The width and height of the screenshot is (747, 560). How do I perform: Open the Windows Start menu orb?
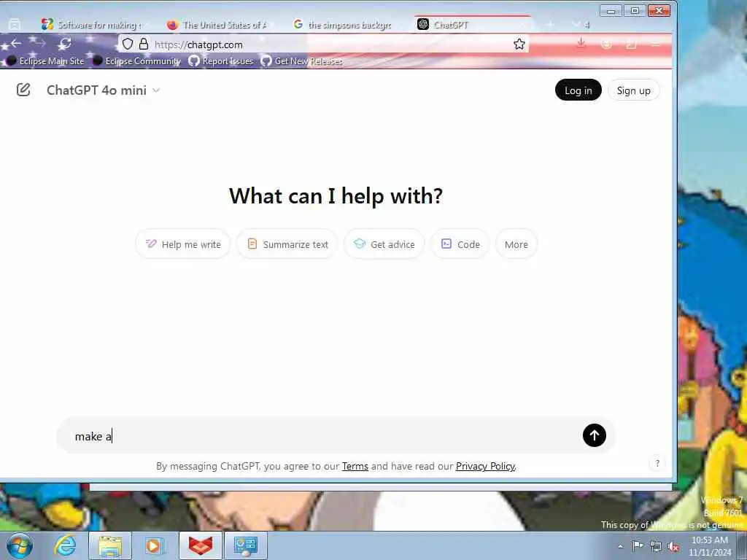click(x=20, y=545)
